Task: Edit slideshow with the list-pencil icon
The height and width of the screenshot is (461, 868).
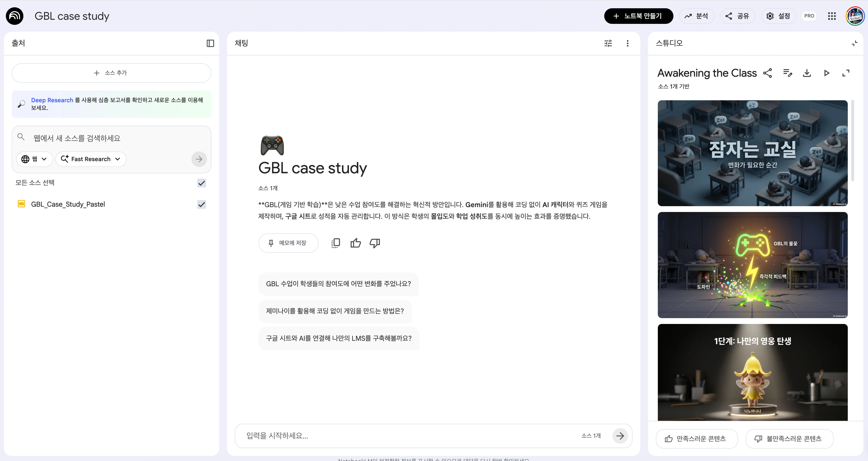Action: 787,73
